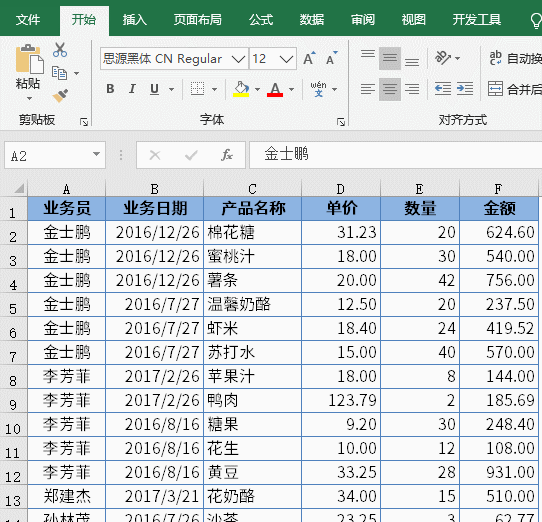542x522 pixels.
Task: Switch to the 审阅 tab
Action: (363, 20)
